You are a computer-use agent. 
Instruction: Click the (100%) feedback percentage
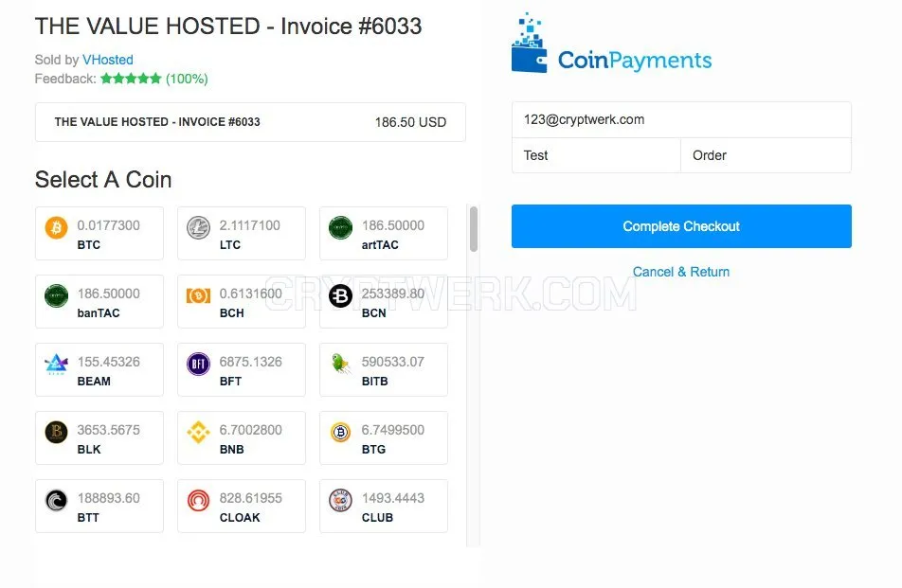(187, 79)
